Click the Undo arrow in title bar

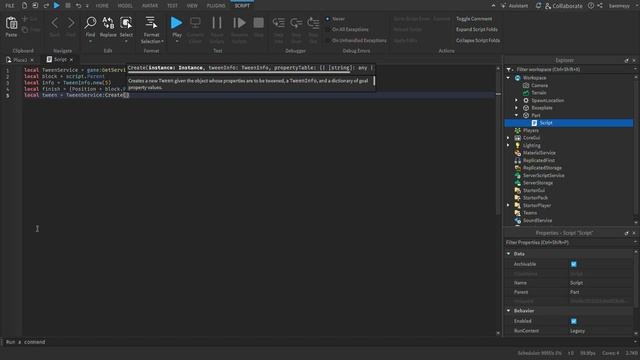click(x=78, y=5)
